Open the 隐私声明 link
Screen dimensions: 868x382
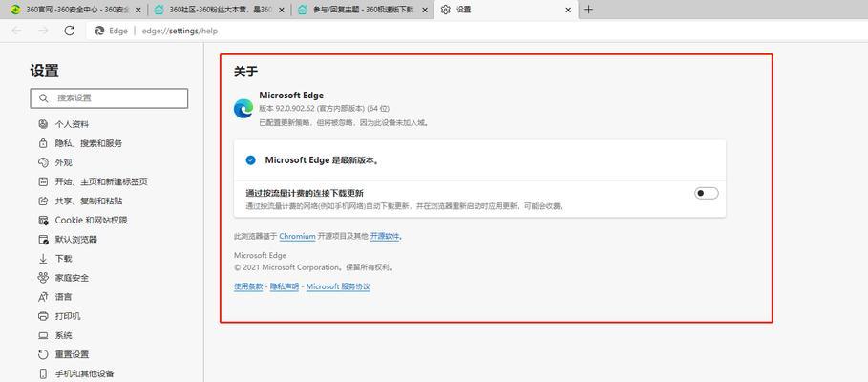point(285,286)
